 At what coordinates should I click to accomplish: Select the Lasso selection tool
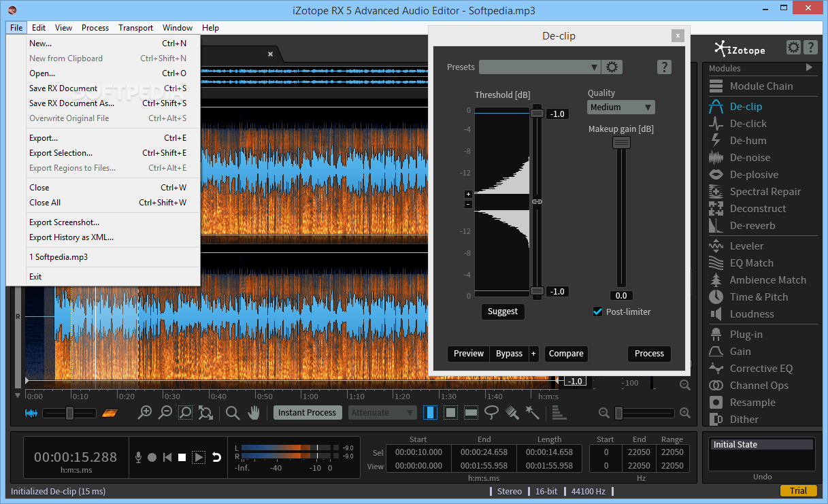pyautogui.click(x=491, y=412)
